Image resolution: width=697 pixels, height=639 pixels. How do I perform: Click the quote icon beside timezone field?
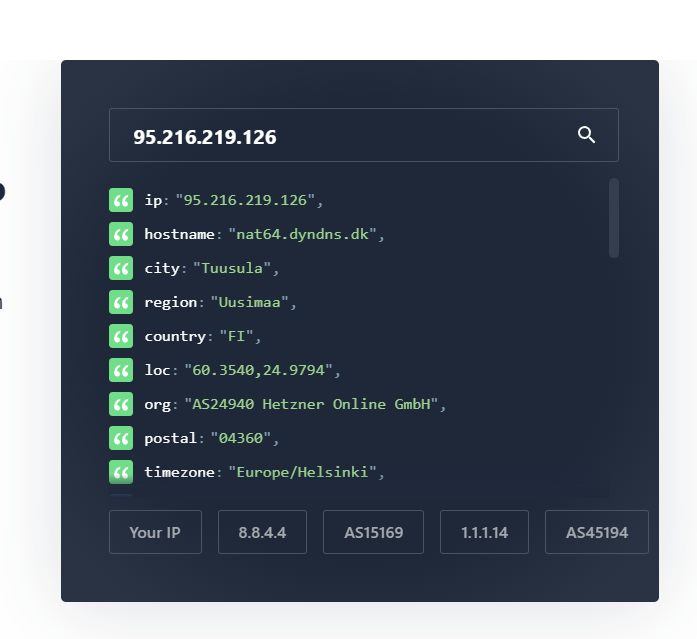coord(121,472)
